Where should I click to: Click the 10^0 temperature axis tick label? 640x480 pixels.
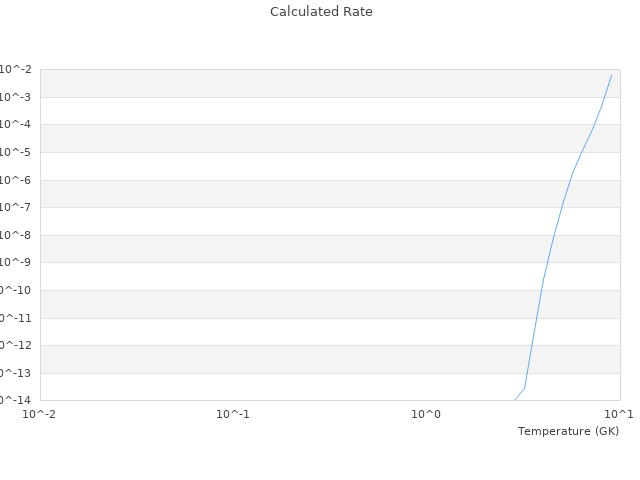[427, 414]
